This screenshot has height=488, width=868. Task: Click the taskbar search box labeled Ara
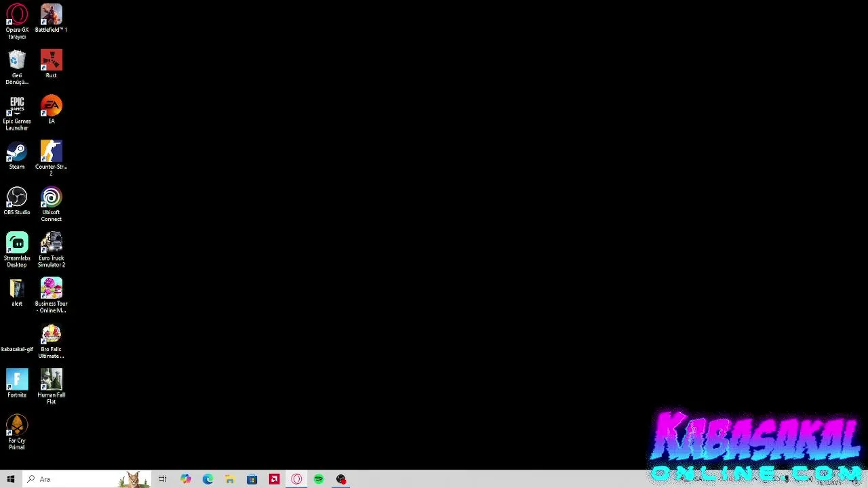pyautogui.click(x=87, y=479)
